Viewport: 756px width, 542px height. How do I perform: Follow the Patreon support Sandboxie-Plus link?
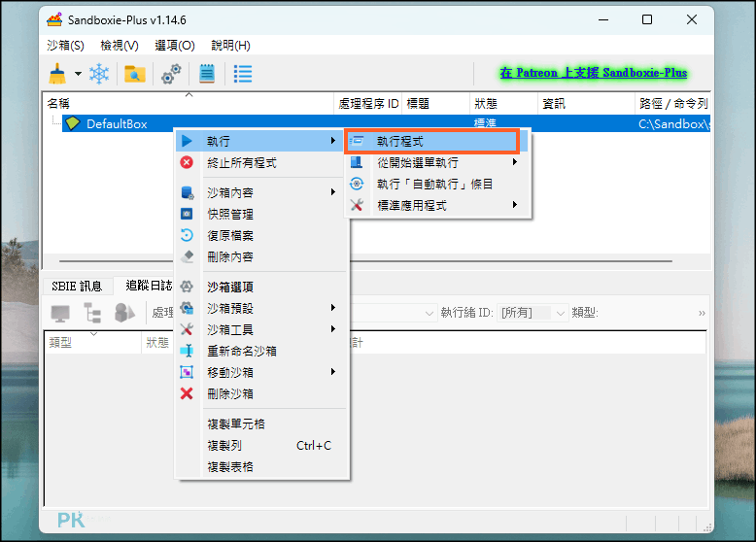[594, 73]
